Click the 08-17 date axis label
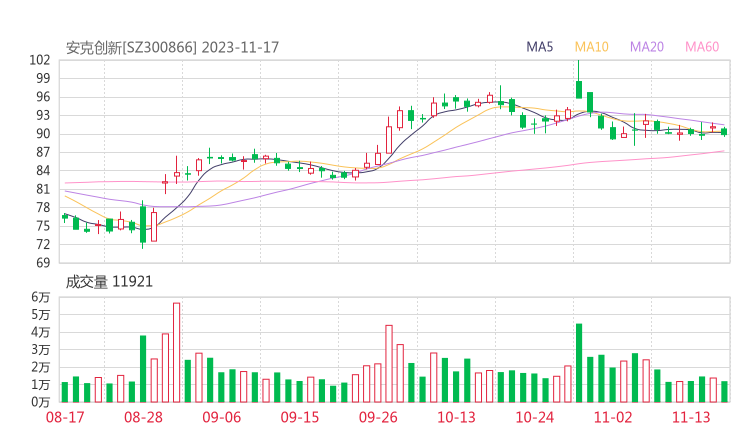 pyautogui.click(x=65, y=417)
